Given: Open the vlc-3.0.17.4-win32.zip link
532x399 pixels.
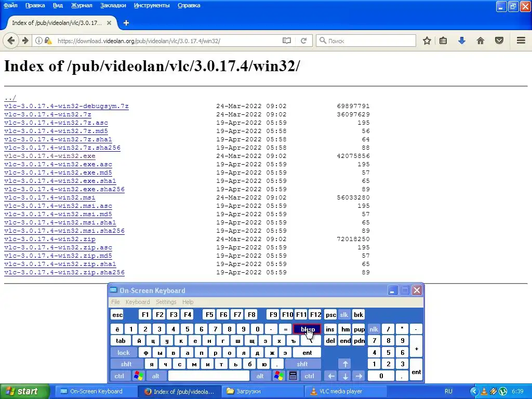Looking at the screenshot, I should pos(49,239).
